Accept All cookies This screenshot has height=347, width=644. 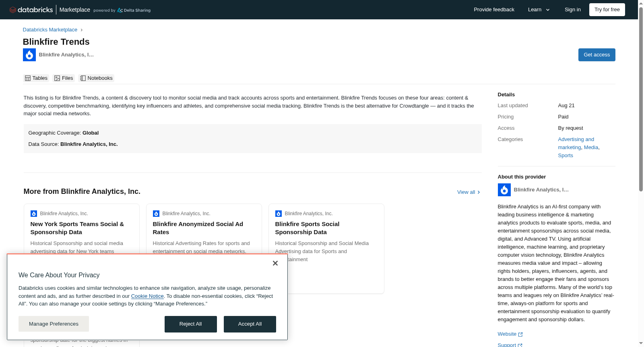[250, 324]
